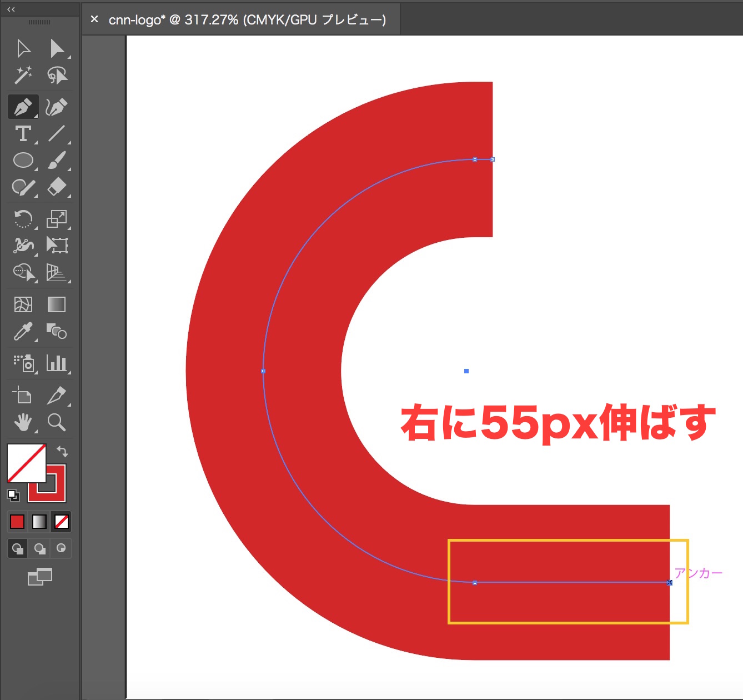The image size is (743, 700).
Task: Click the leftmost anchor point of arc
Action: pos(263,371)
